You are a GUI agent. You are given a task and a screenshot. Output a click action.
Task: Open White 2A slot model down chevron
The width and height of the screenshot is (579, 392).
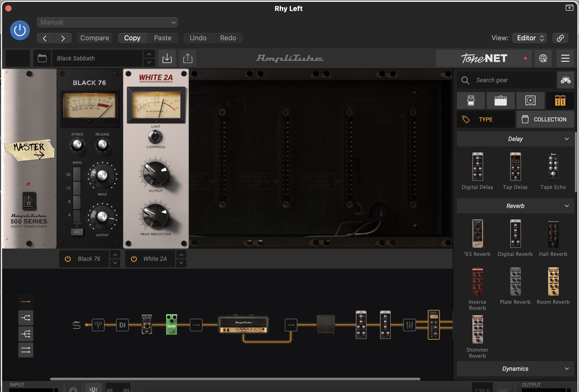point(181,263)
